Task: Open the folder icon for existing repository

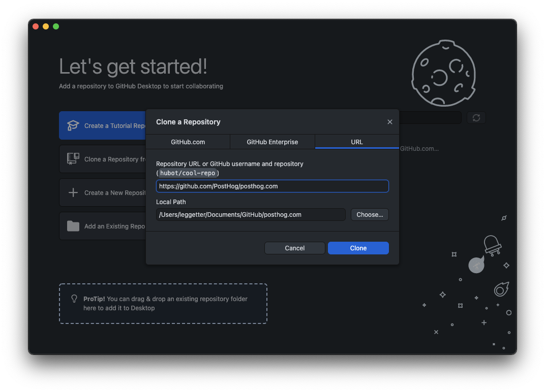Action: coord(73,226)
